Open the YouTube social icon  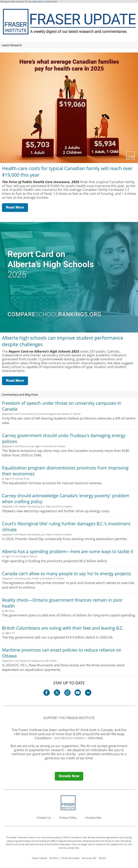coord(78,692)
